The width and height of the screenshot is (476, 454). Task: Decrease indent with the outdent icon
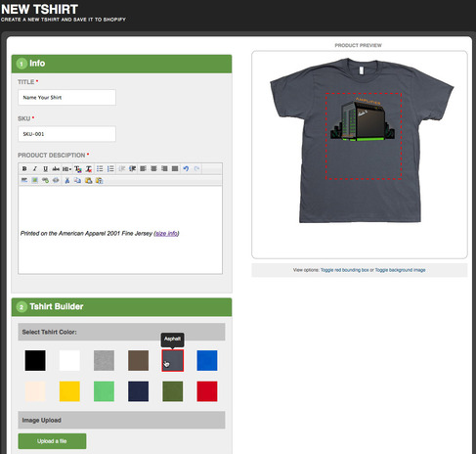click(122, 168)
